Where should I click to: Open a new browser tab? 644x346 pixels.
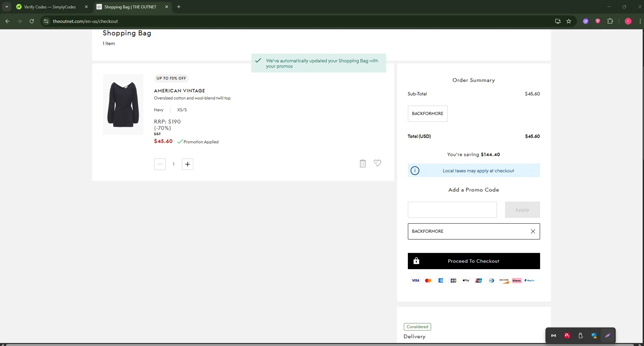tap(179, 7)
